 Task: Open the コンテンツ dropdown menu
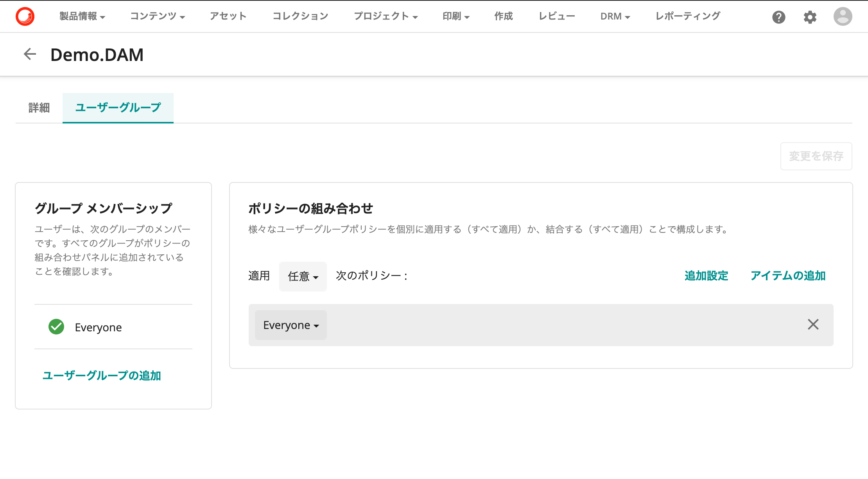click(x=158, y=16)
